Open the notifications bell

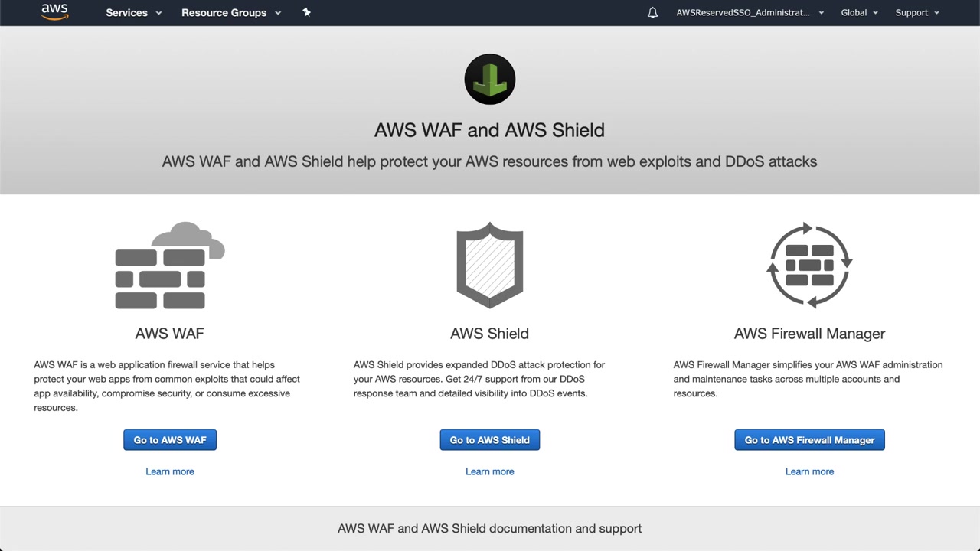pyautogui.click(x=652, y=13)
